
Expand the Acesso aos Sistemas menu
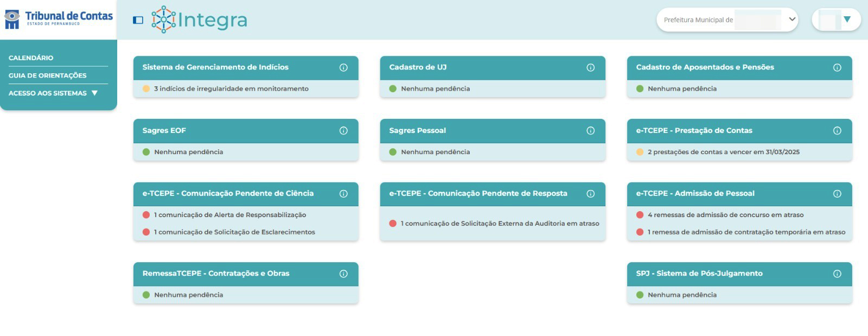53,93
